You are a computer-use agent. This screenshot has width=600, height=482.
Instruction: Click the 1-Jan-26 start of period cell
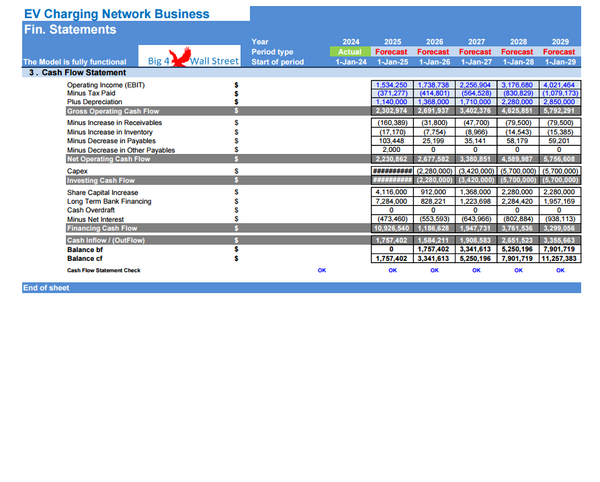pyautogui.click(x=433, y=62)
